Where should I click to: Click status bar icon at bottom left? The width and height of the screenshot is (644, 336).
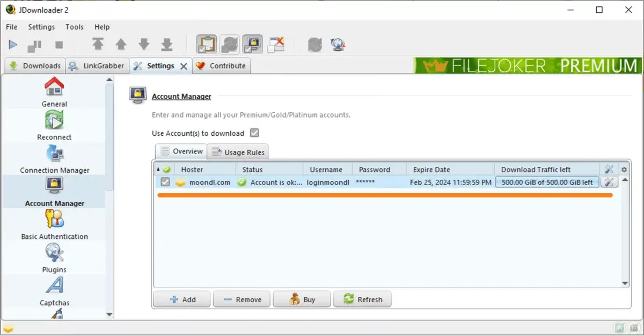pos(8,328)
